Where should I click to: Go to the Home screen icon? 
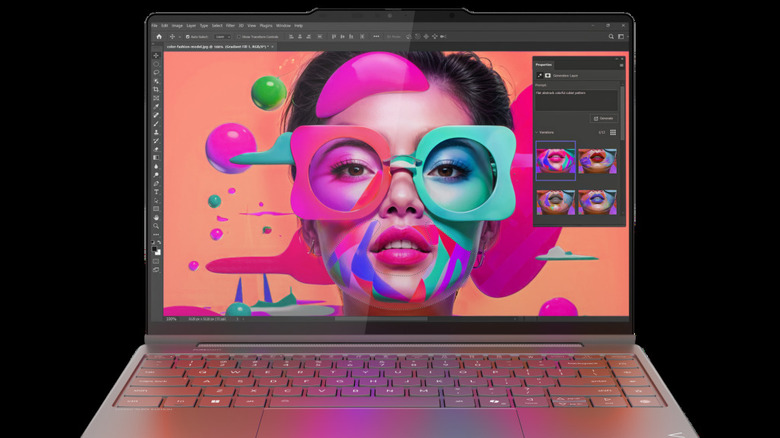coord(159,37)
